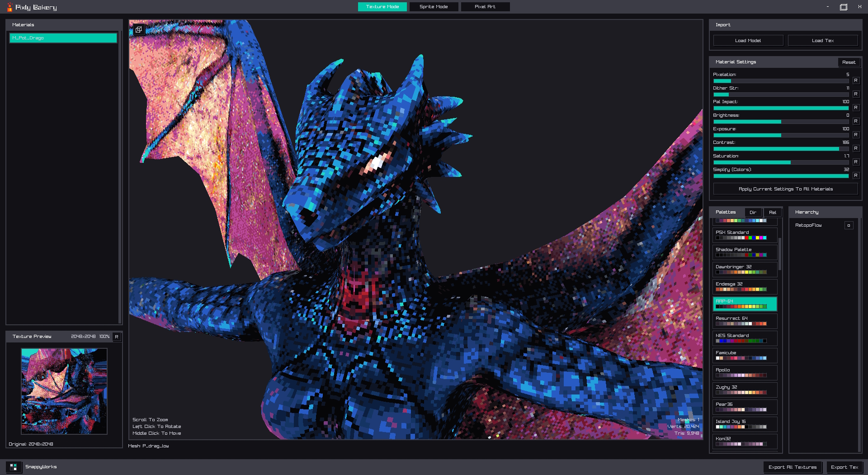The image size is (868, 475).
Task: Click the R button in Texture Preview header
Action: (x=117, y=337)
